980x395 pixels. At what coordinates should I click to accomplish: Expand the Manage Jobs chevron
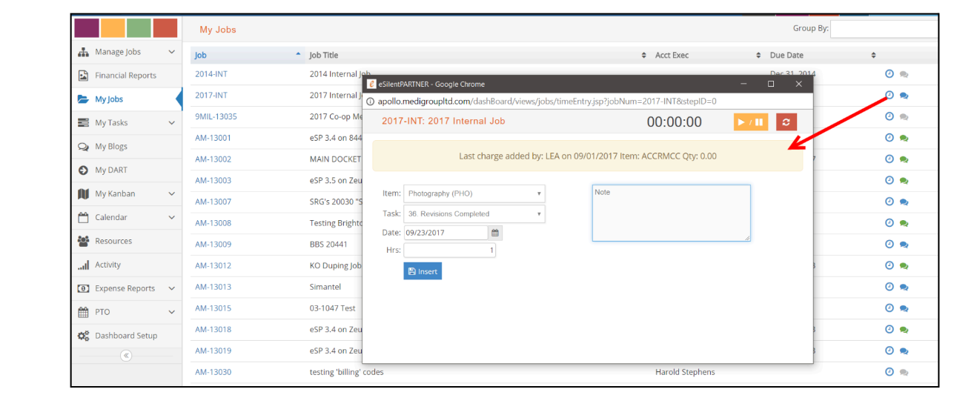pyautogui.click(x=172, y=52)
